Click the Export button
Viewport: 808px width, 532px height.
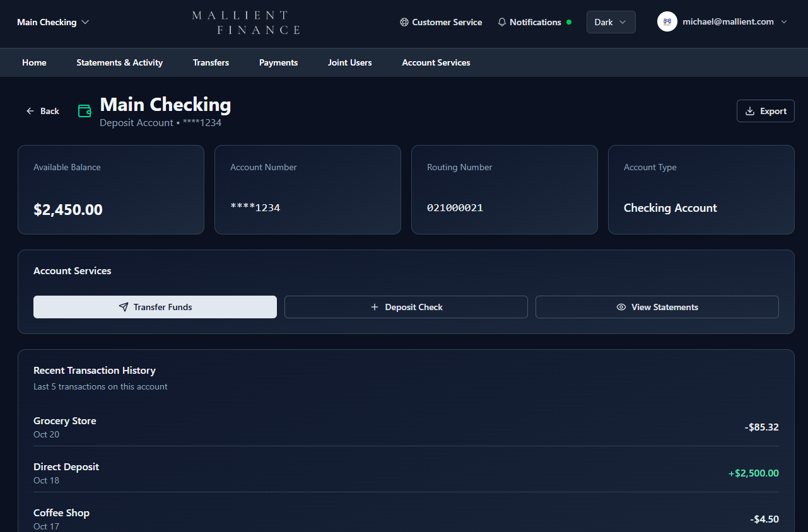click(765, 110)
